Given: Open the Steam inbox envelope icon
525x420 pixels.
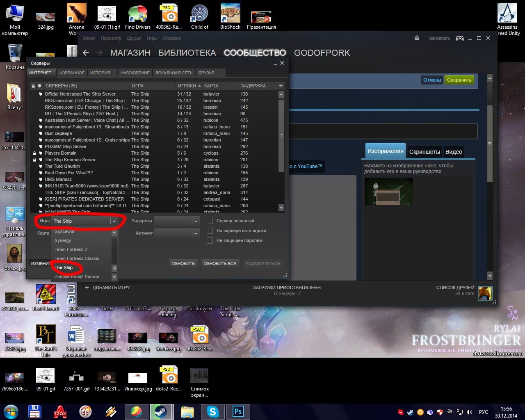Looking at the screenshot, I should coord(417,38).
